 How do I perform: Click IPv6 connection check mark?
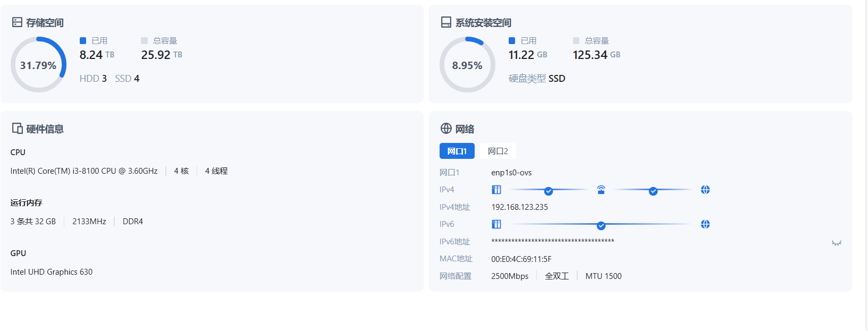coord(601,226)
